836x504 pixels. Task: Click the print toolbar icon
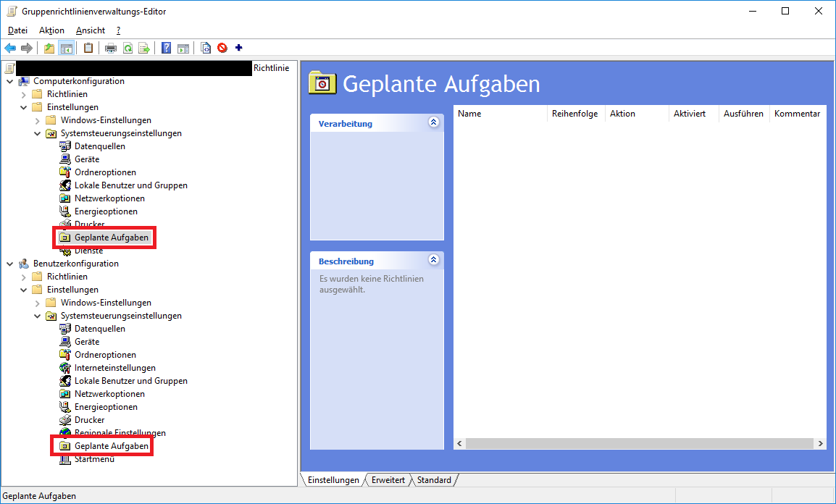point(111,49)
